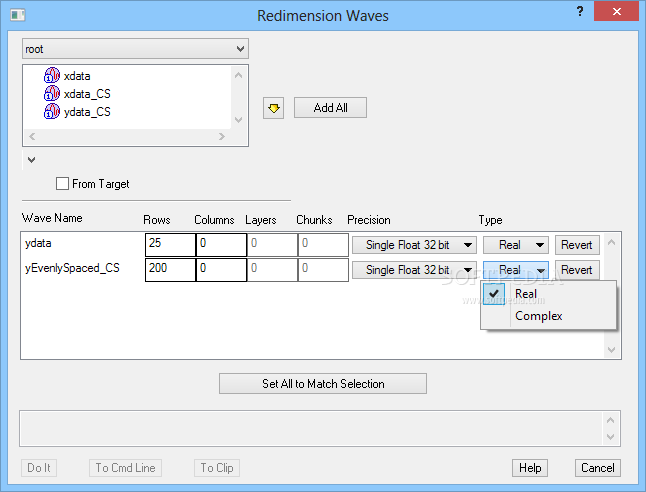Screen dimensions: 646x492
Task: Click the question mark help icon in title bar
Action: coord(580,10)
